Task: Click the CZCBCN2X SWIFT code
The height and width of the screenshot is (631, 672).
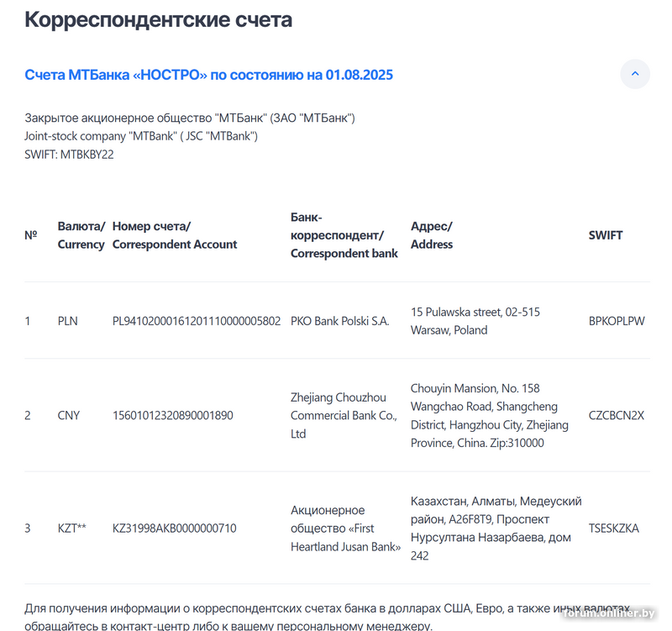Action: 616,415
